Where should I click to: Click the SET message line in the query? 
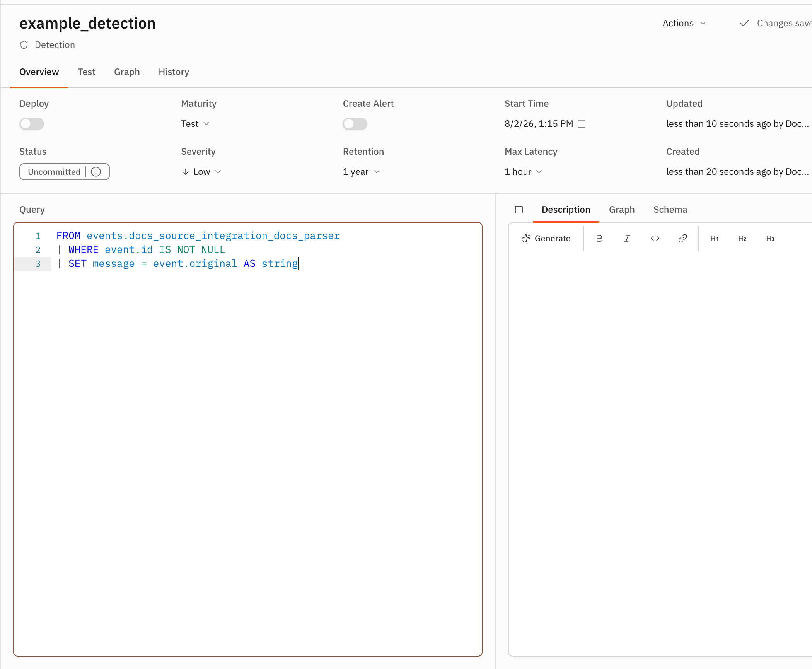click(x=177, y=264)
